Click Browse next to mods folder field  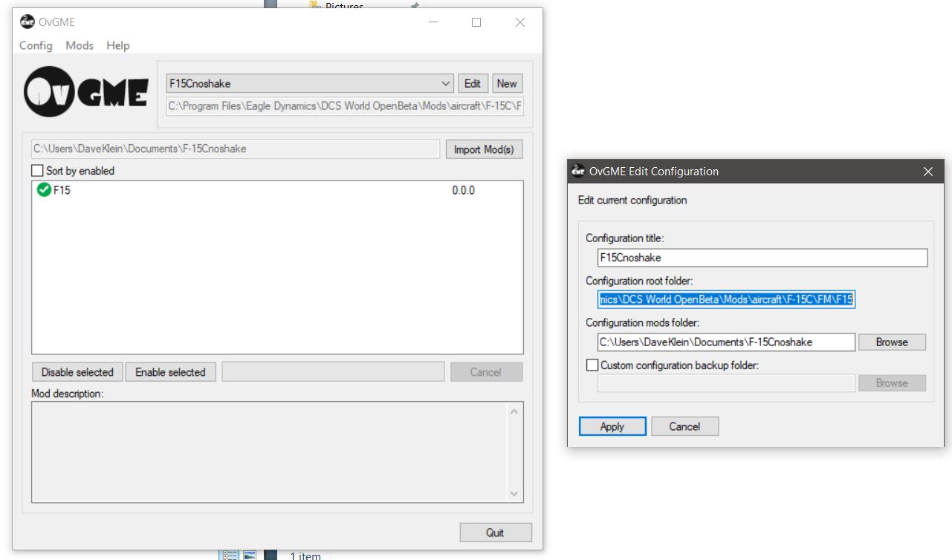[x=892, y=342]
